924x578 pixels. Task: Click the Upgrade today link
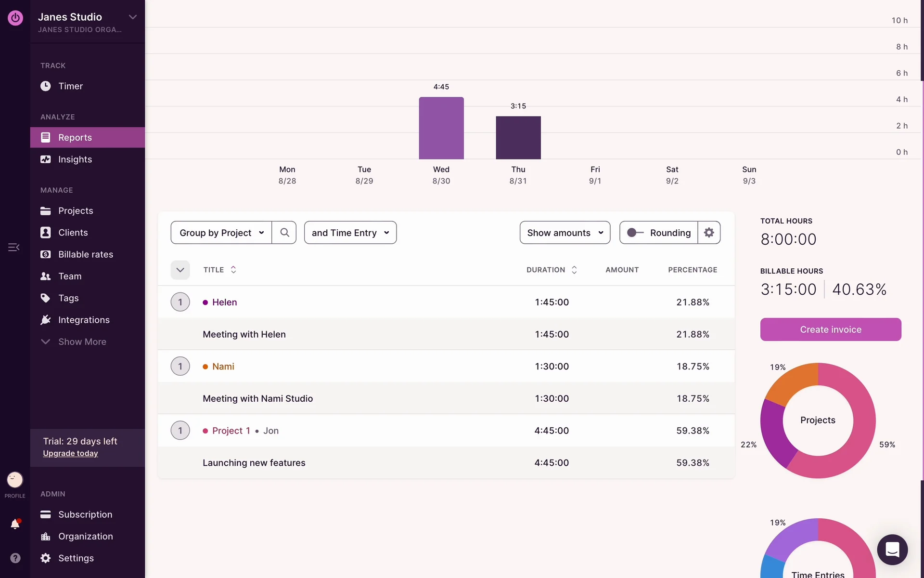point(70,453)
